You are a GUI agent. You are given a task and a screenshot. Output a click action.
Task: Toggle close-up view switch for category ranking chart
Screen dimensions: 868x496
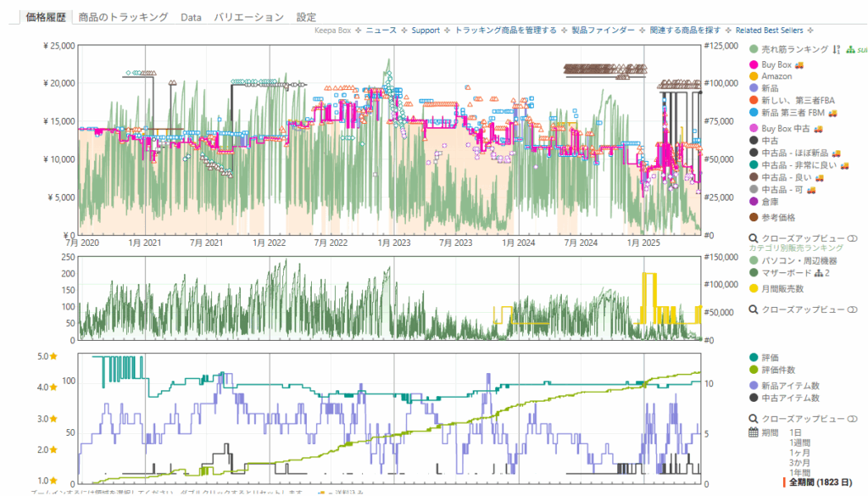click(853, 309)
